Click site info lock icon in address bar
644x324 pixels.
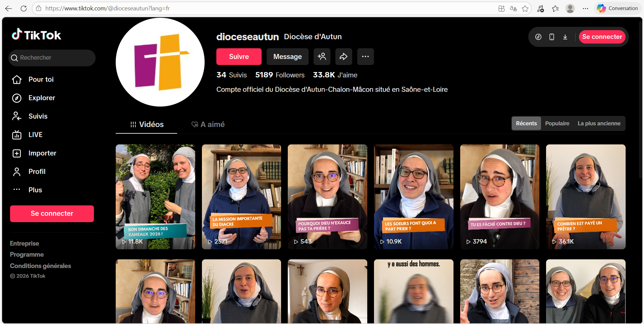(x=39, y=8)
